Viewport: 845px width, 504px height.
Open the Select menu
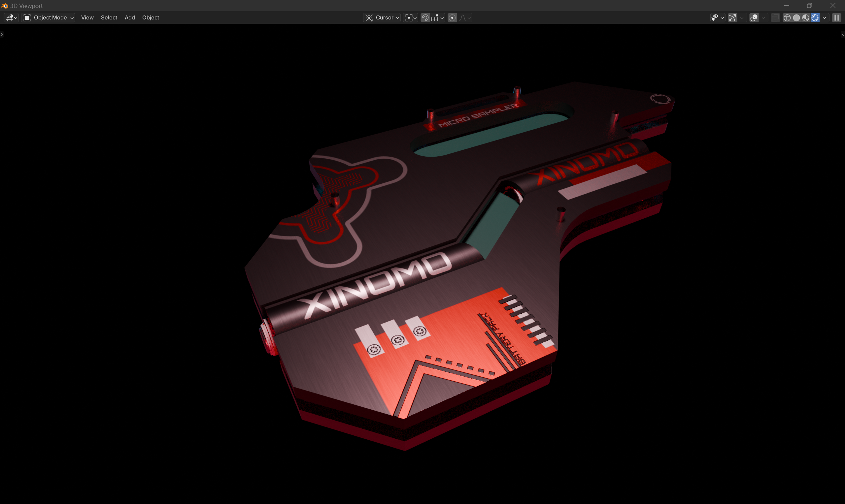click(109, 18)
